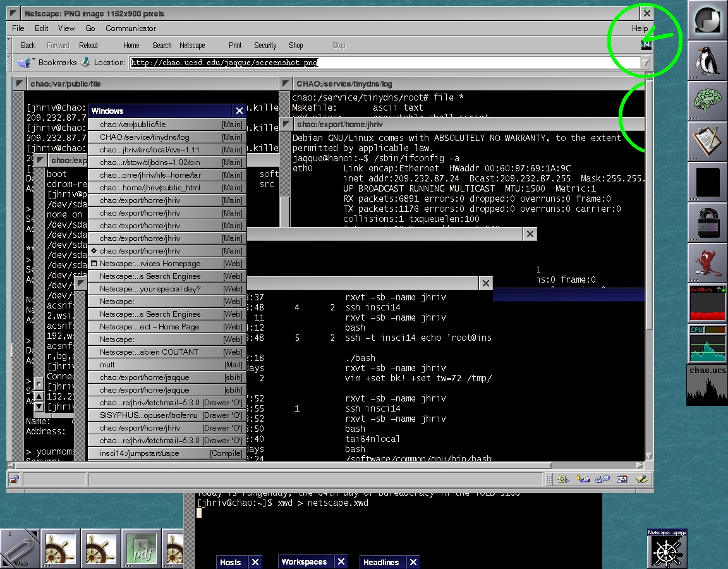
Task: Open the Newsgroups discussion icon in component bar
Action: pos(602,479)
